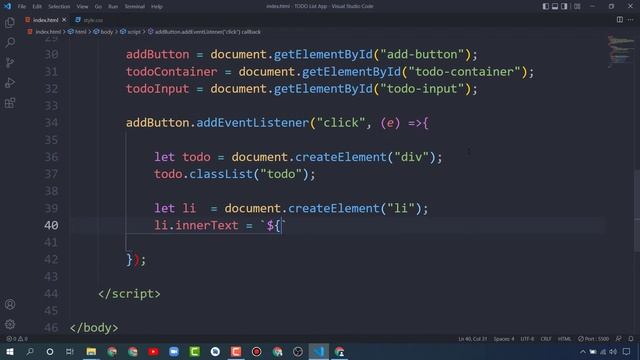Open the Run and Debug view
Image resolution: width=640 pixels, height=360 pixels.
[x=10, y=82]
